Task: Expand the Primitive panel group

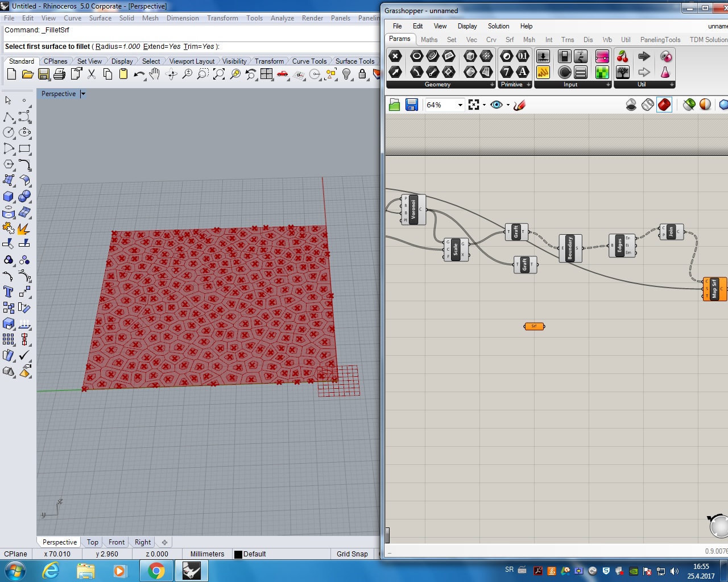Action: coord(529,85)
